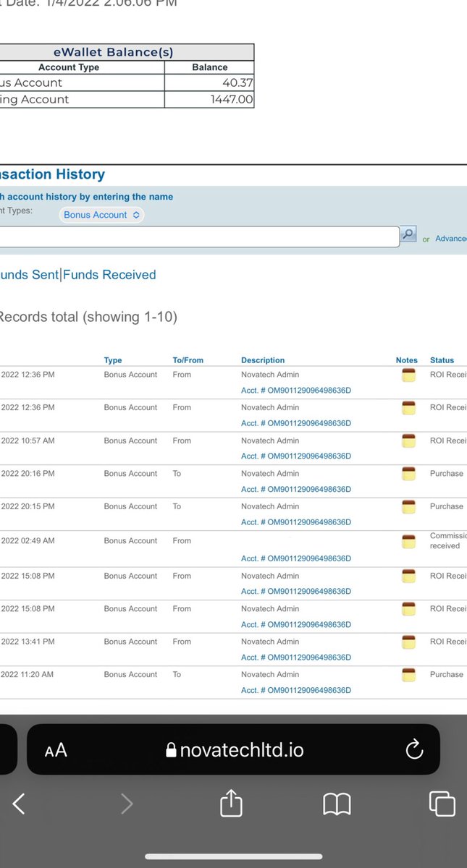Click the account name search field
This screenshot has height=868, width=467.
(199, 237)
